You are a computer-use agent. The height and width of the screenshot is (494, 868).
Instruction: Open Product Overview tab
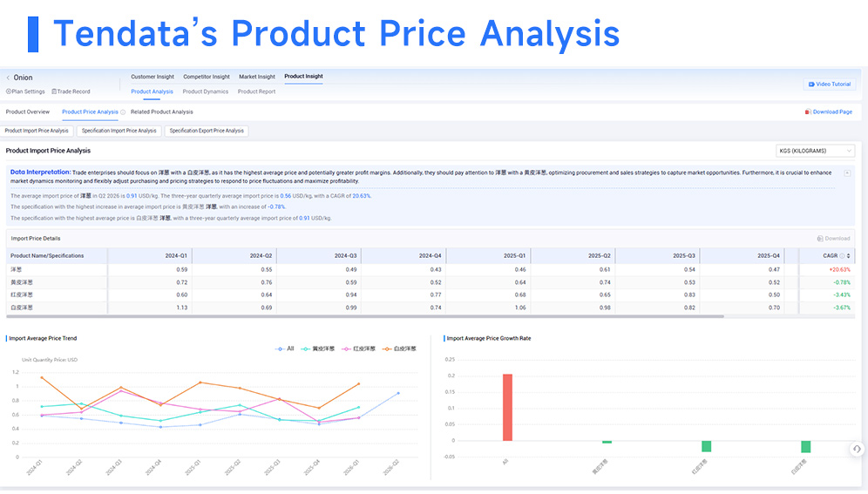[28, 112]
